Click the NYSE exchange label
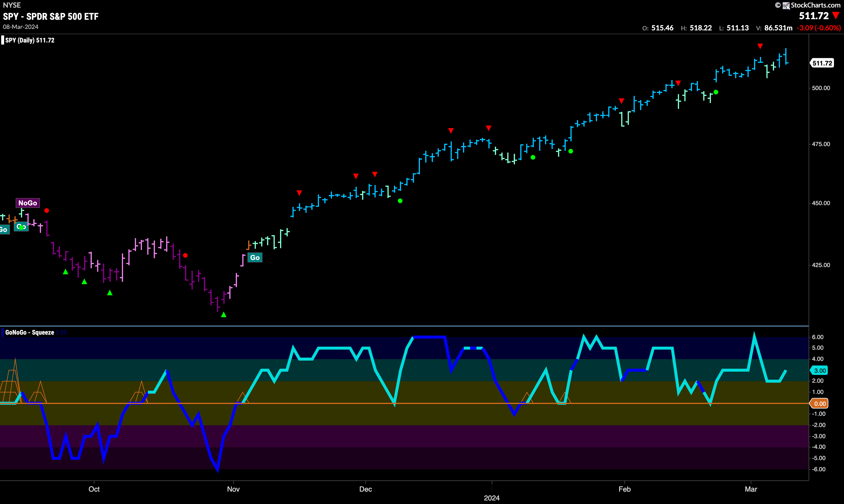 pos(12,5)
